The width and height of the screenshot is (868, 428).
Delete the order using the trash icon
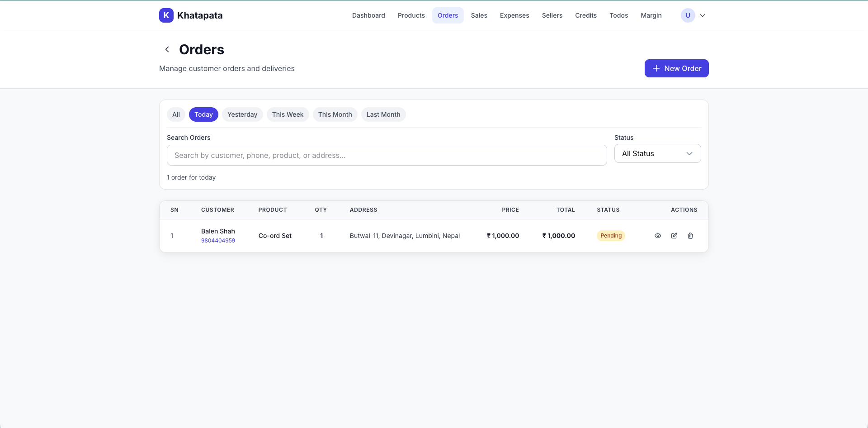pos(690,236)
